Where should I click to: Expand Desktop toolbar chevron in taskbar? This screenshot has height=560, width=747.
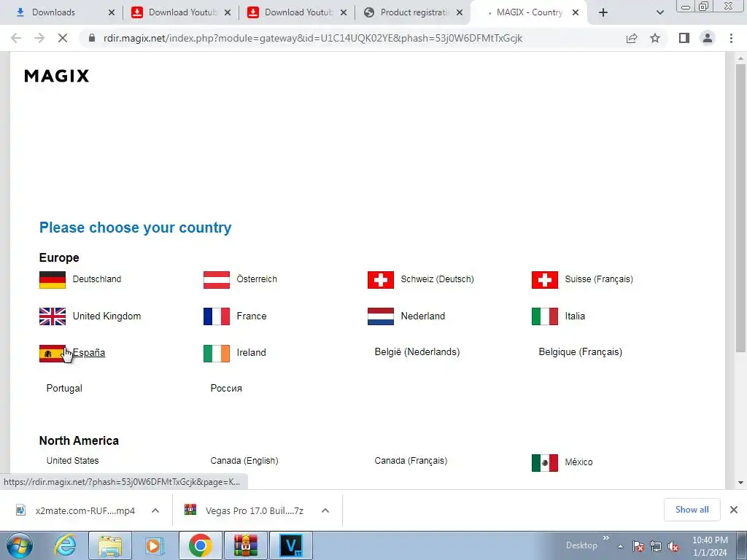(606, 538)
